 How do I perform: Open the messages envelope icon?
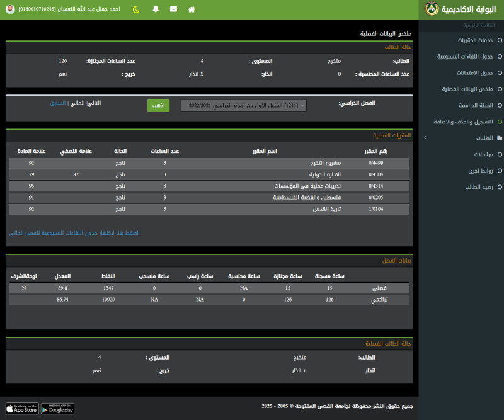pos(173,9)
